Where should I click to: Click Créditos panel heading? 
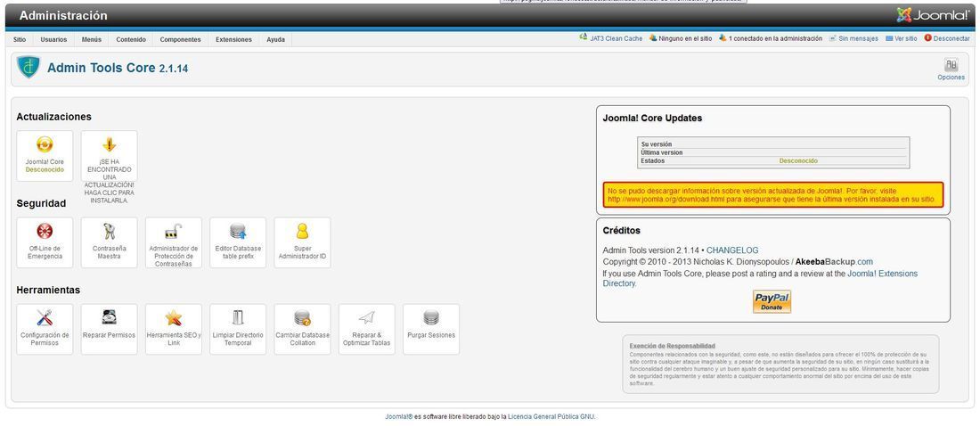tap(621, 230)
